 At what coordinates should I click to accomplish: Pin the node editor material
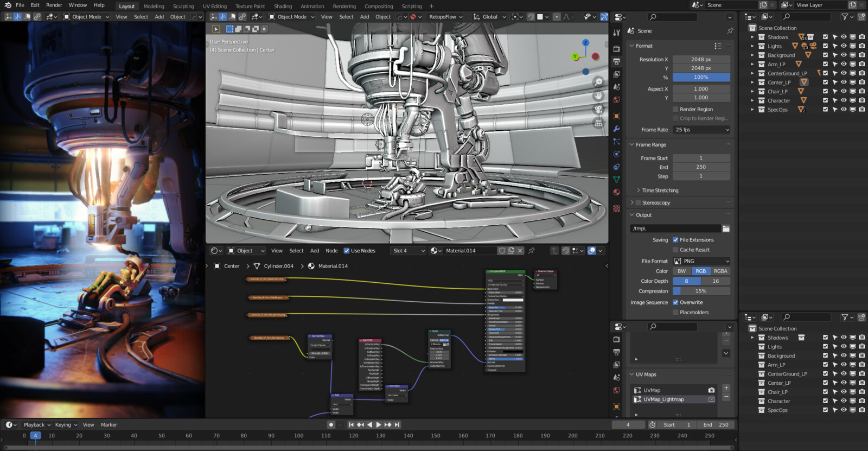point(532,251)
